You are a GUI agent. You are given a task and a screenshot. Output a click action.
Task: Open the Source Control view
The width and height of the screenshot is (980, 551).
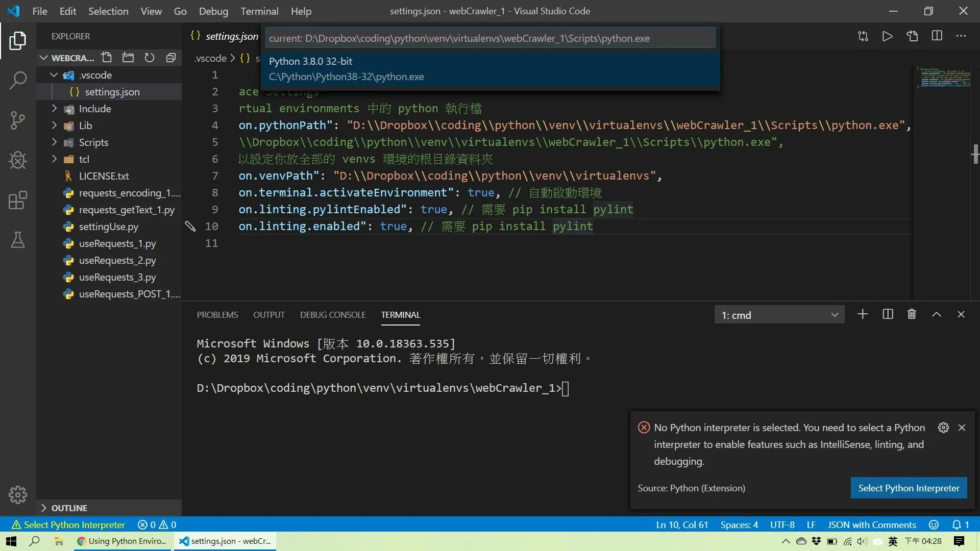[x=18, y=120]
